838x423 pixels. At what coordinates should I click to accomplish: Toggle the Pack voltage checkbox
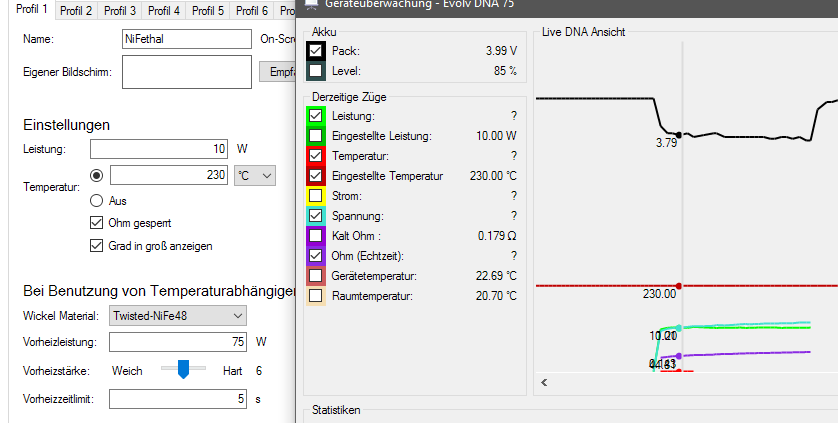[x=316, y=50]
